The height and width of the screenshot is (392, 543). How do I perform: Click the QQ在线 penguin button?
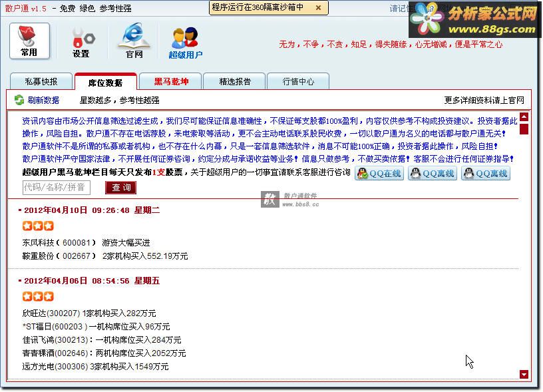click(379, 173)
